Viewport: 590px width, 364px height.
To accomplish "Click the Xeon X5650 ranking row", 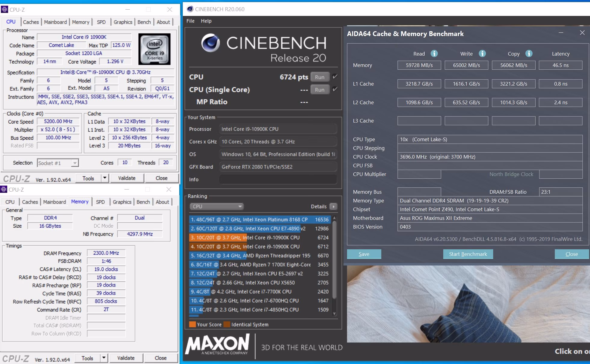I will click(260, 283).
